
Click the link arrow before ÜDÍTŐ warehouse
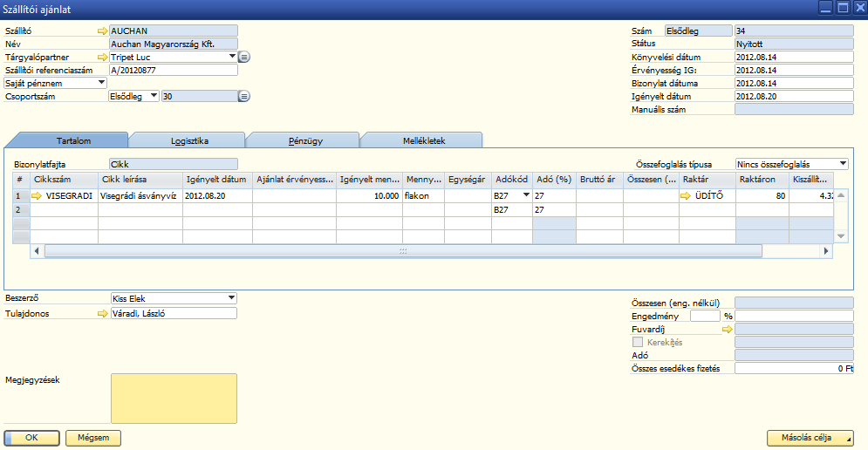tap(686, 196)
